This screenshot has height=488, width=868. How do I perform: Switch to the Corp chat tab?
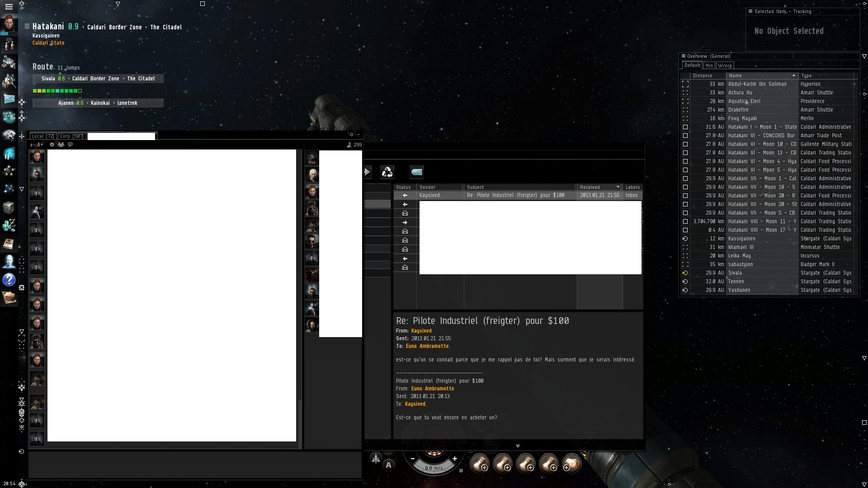(x=71, y=136)
